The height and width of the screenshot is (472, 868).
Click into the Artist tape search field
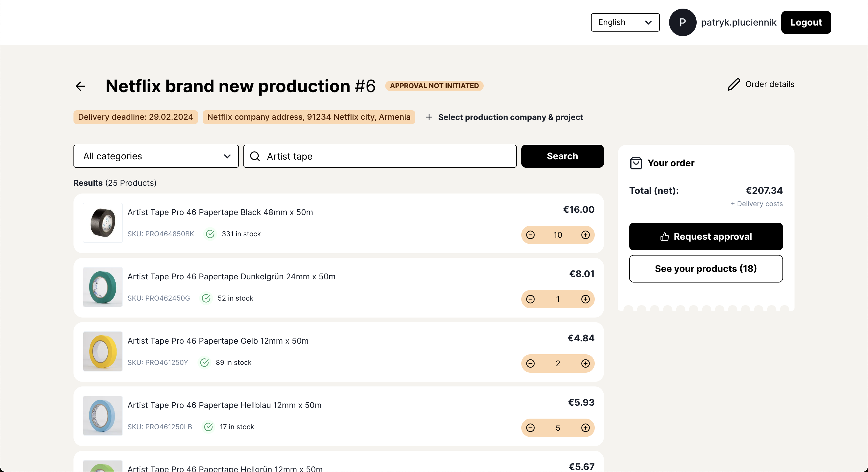point(380,156)
